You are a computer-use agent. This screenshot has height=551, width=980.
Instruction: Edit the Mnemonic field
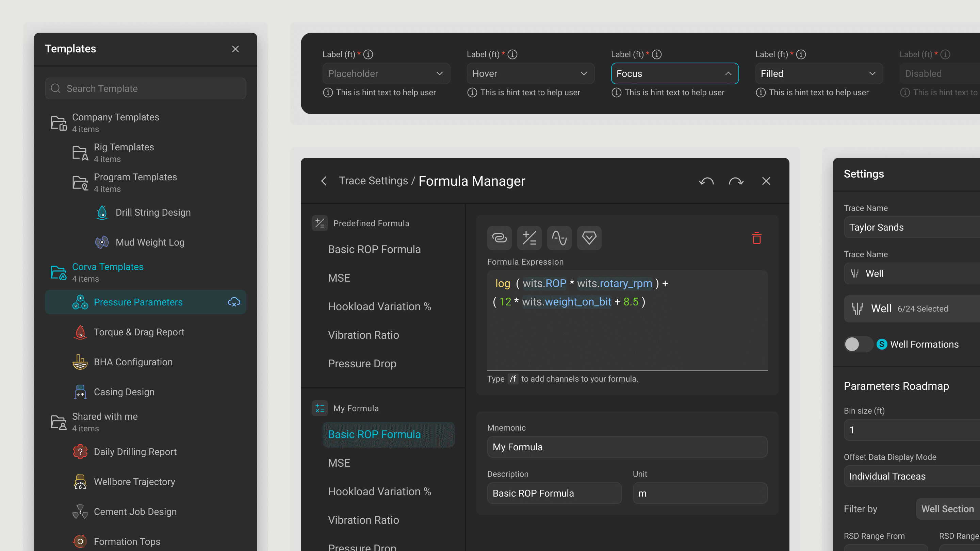tap(627, 447)
